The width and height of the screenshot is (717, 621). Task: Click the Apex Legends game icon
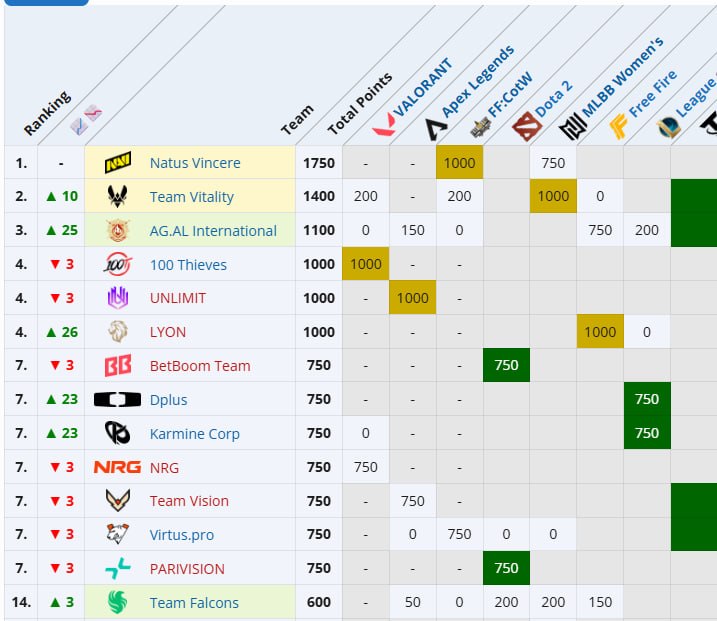click(435, 129)
